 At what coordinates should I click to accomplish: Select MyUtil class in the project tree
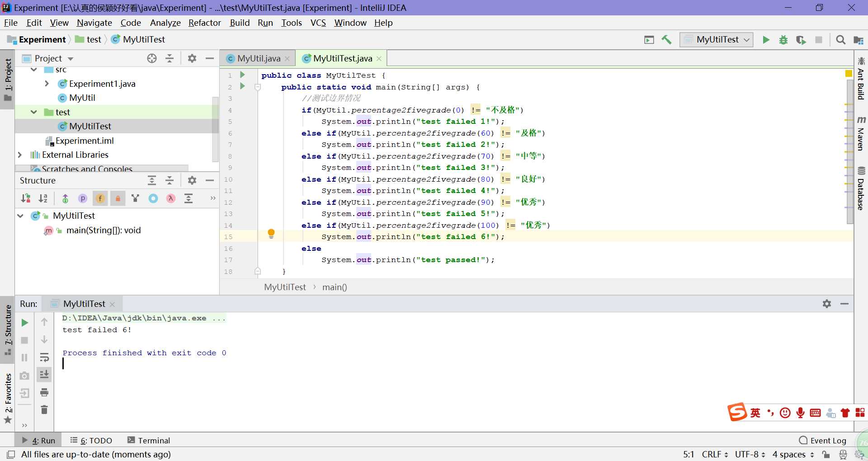pyautogui.click(x=77, y=98)
